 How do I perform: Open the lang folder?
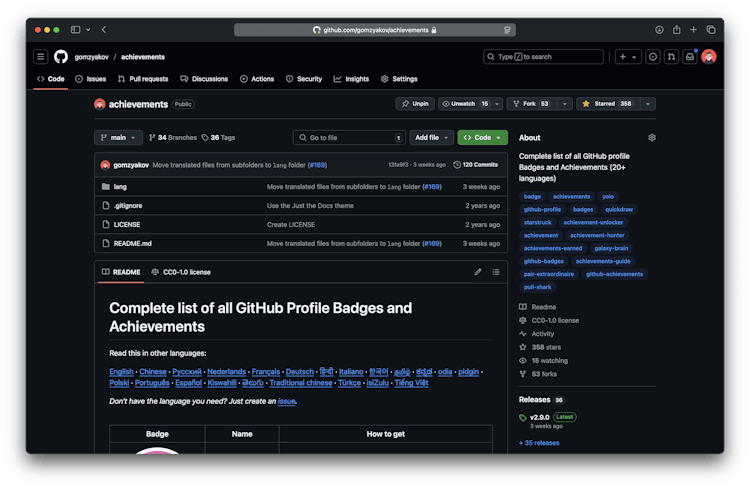(120, 187)
